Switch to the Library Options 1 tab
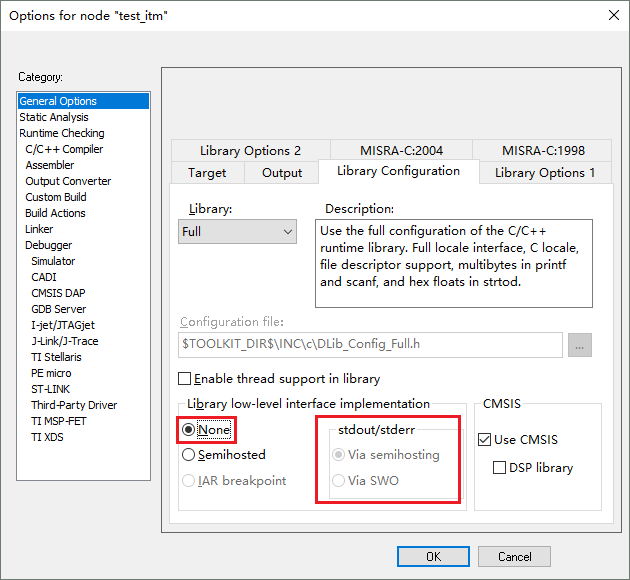Image resolution: width=630 pixels, height=580 pixels. tap(545, 173)
